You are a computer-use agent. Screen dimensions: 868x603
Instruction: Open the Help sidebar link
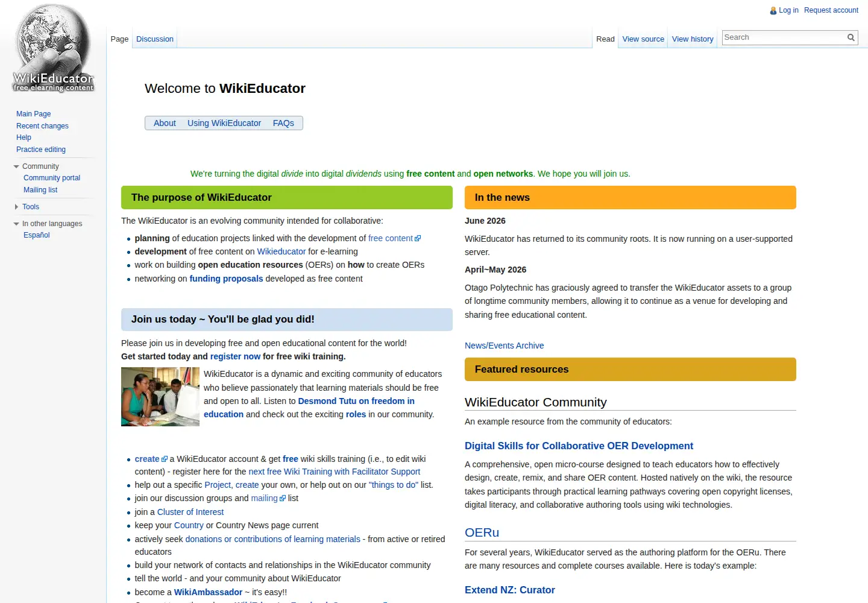pyautogui.click(x=24, y=137)
